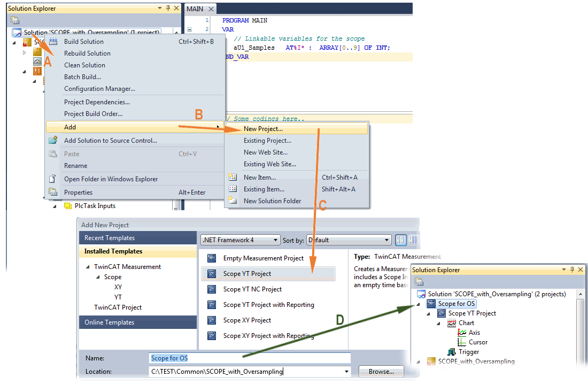Viewport: 588px width, 385px height.
Task: Click Build Solution icon in context menu
Action: pyautogui.click(x=53, y=41)
